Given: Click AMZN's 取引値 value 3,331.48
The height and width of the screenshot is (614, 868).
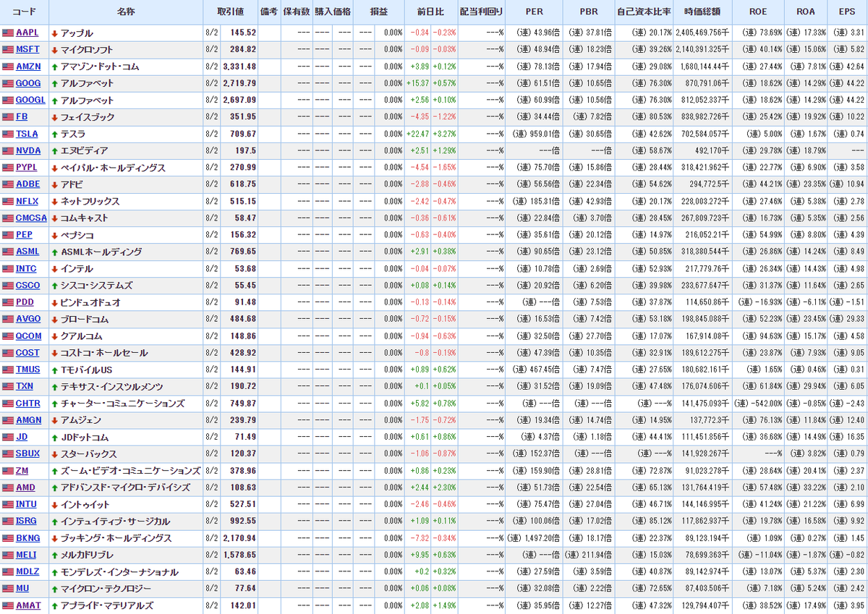Looking at the screenshot, I should 239,67.
